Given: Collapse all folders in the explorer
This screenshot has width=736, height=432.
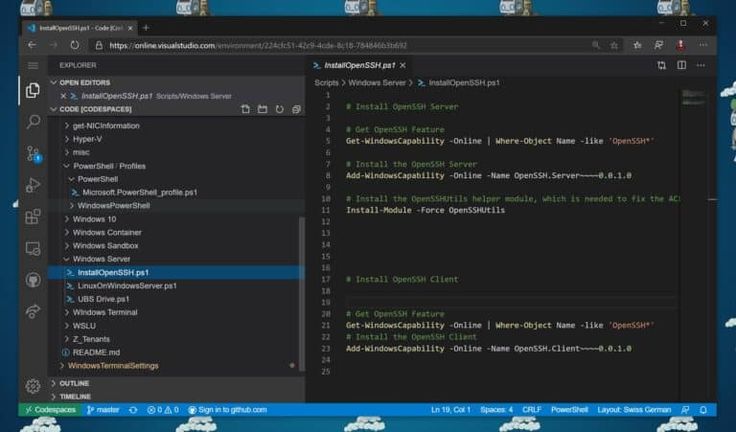Looking at the screenshot, I should [296, 109].
